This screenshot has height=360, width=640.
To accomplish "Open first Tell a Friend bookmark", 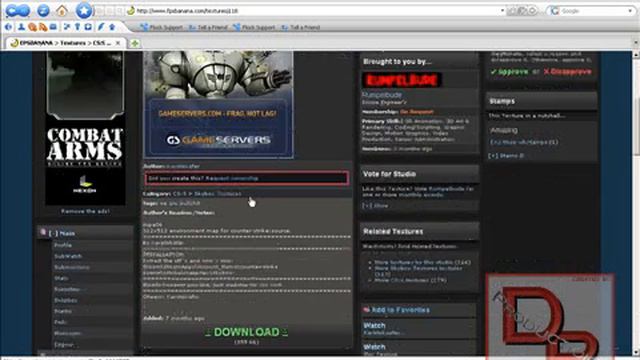I will (x=208, y=27).
